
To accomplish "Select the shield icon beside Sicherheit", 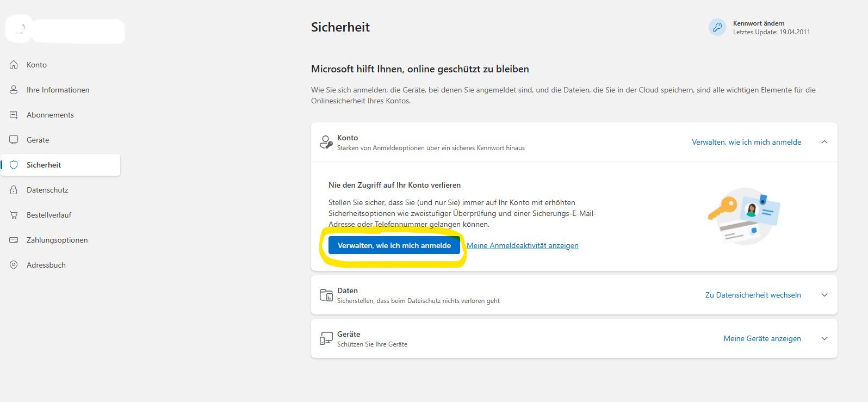I will 13,164.
